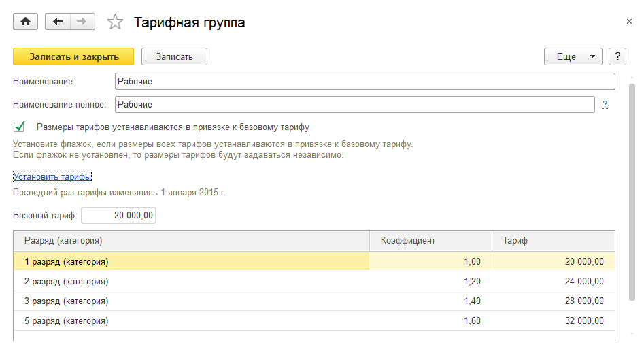The image size is (644, 347).
Task: Navigate forward with the right arrow
Action: click(x=81, y=22)
